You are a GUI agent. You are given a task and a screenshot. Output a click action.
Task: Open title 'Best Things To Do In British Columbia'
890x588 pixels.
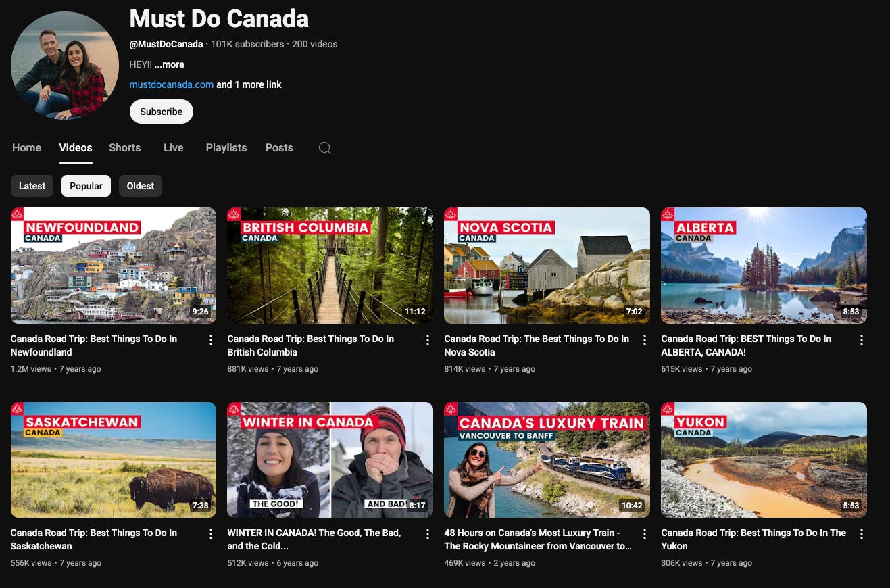coord(311,345)
